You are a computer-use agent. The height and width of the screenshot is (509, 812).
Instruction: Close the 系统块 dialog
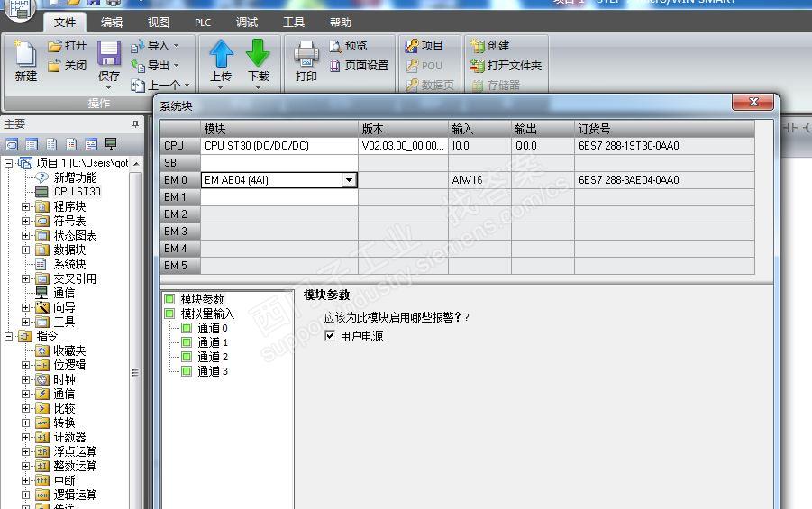[x=753, y=102]
